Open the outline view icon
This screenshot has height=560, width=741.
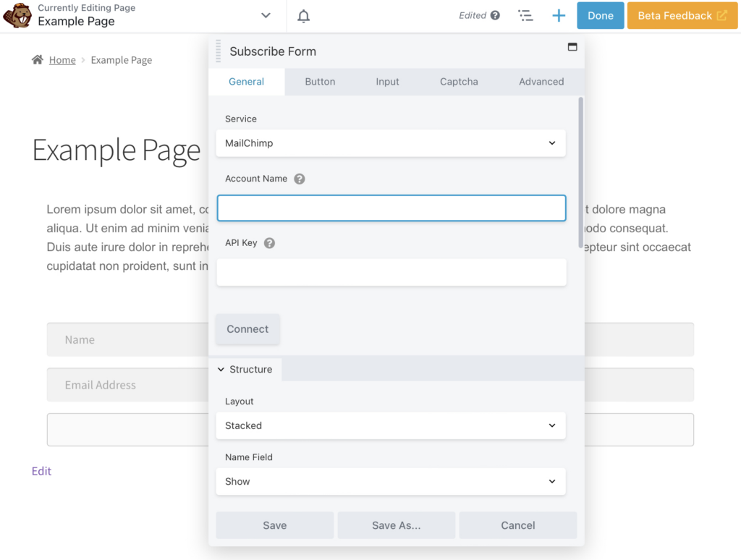[526, 14]
